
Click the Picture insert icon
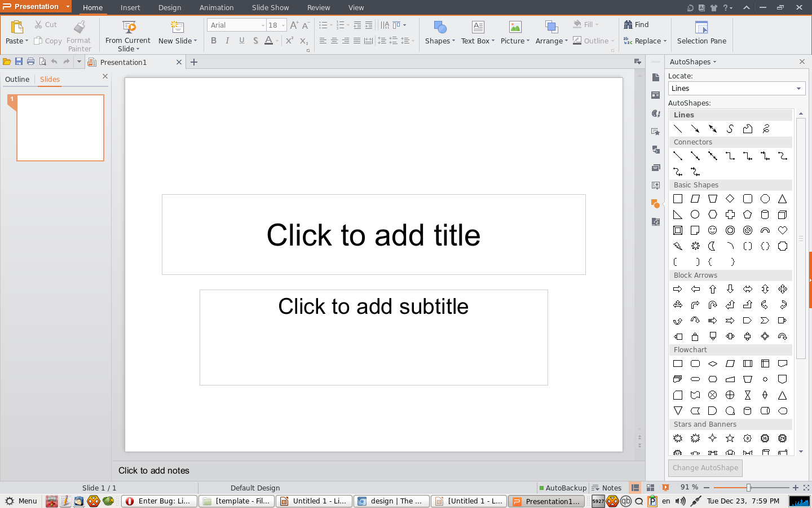coord(515,27)
